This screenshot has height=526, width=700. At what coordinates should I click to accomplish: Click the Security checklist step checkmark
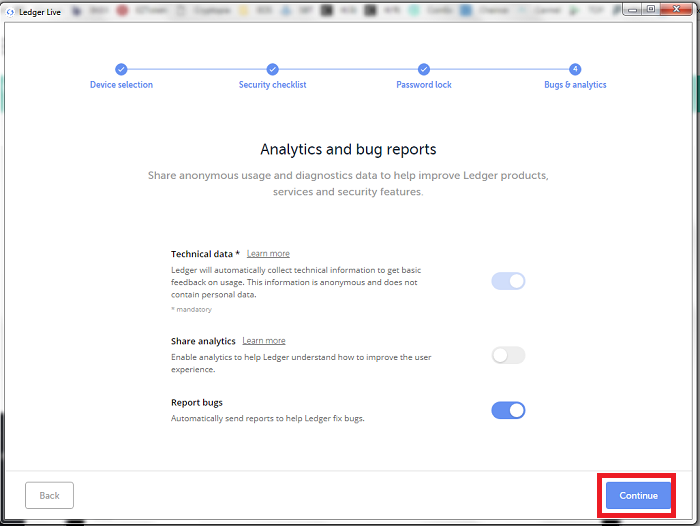pyautogui.click(x=272, y=69)
